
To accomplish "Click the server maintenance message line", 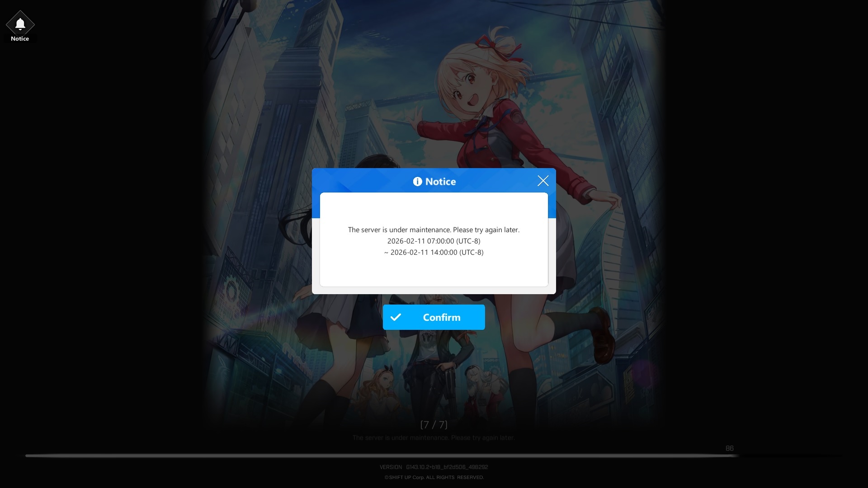I will click(434, 230).
